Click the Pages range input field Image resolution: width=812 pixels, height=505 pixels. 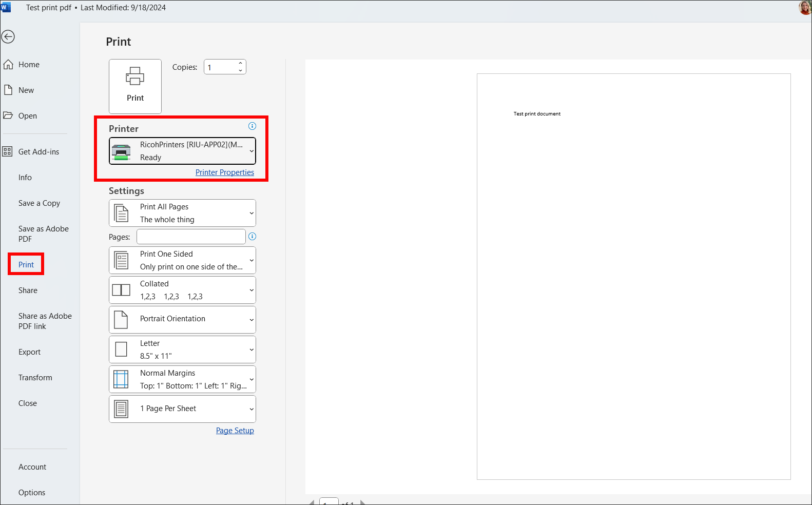click(191, 237)
